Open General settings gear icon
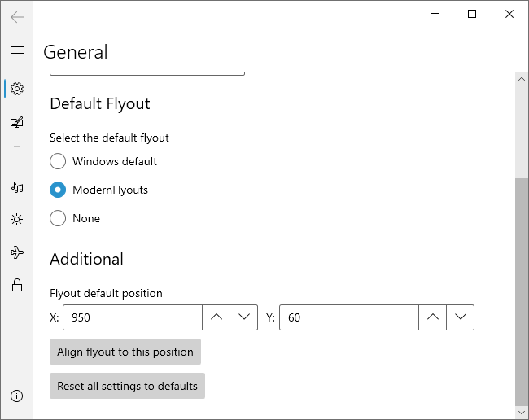The image size is (529, 420). (x=17, y=89)
